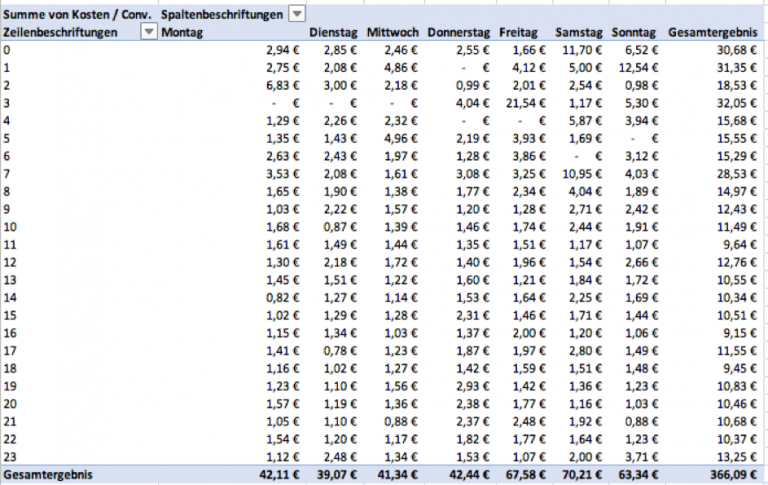
Task: Select the Sonntag total 63,34 €
Action: point(638,475)
